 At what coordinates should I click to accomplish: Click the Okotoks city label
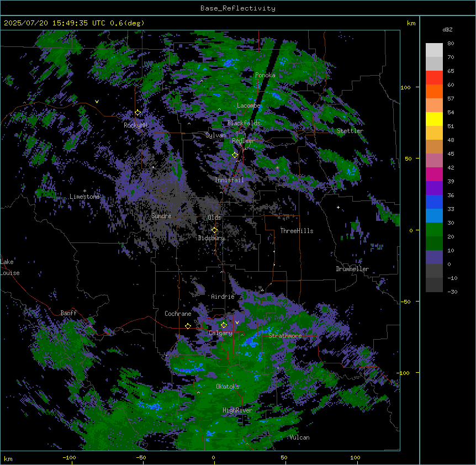pos(228,387)
